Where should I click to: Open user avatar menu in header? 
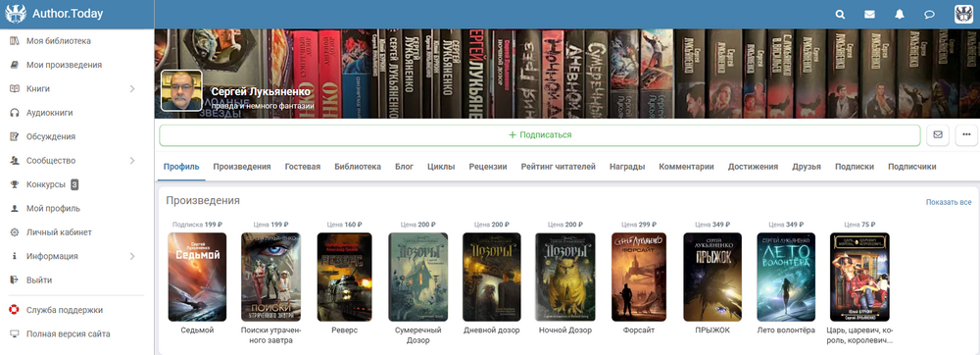[963, 14]
